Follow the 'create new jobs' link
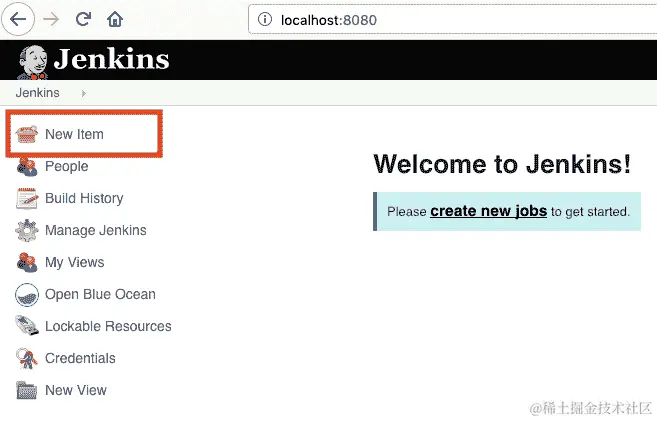Screen dimensions: 657x421 pos(489,211)
